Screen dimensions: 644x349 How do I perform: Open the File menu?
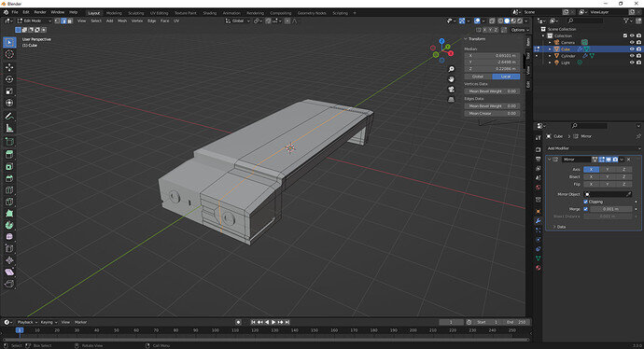point(15,12)
